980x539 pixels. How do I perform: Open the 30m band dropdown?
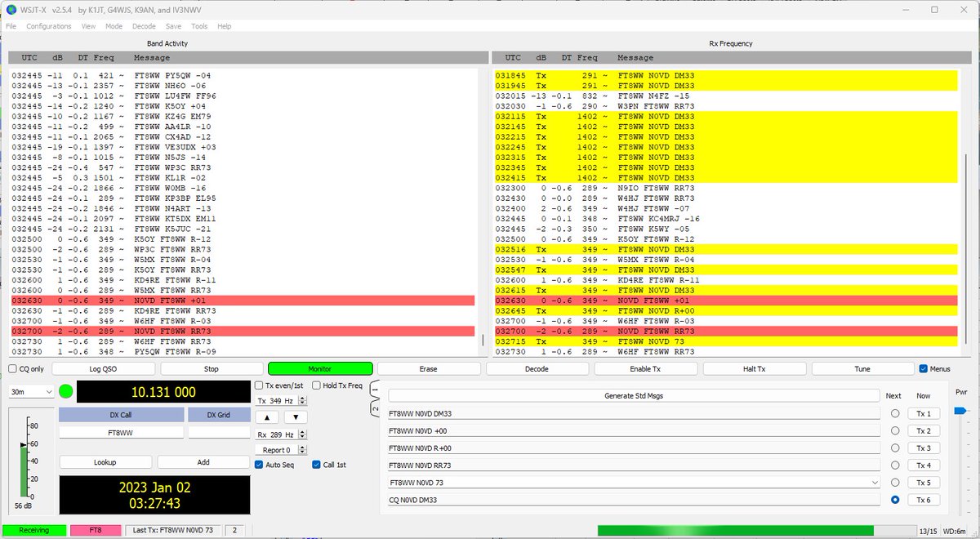31,392
